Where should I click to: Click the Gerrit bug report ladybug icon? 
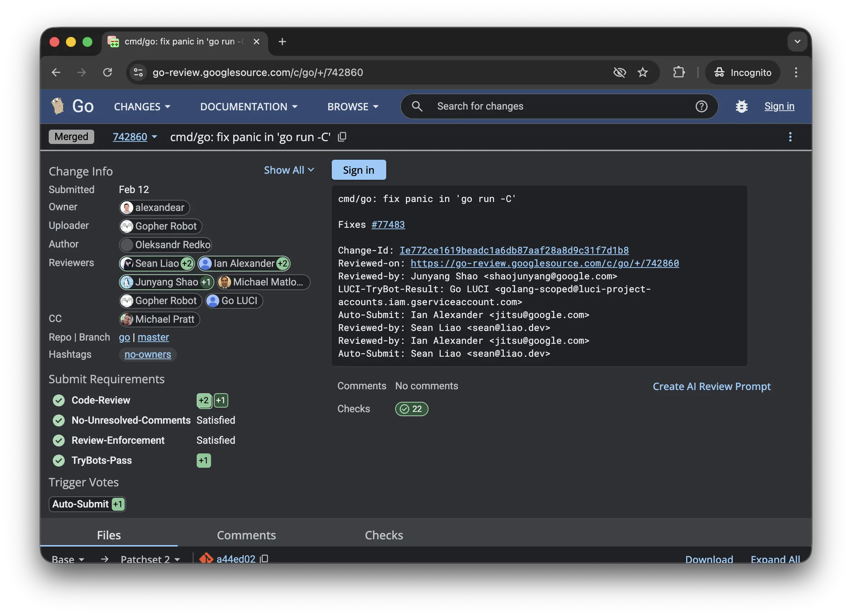(x=742, y=106)
